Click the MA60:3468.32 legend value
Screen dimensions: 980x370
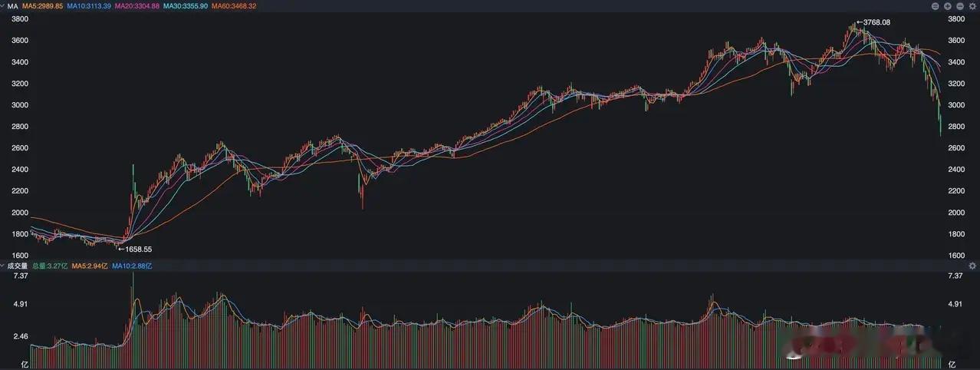[x=234, y=5]
